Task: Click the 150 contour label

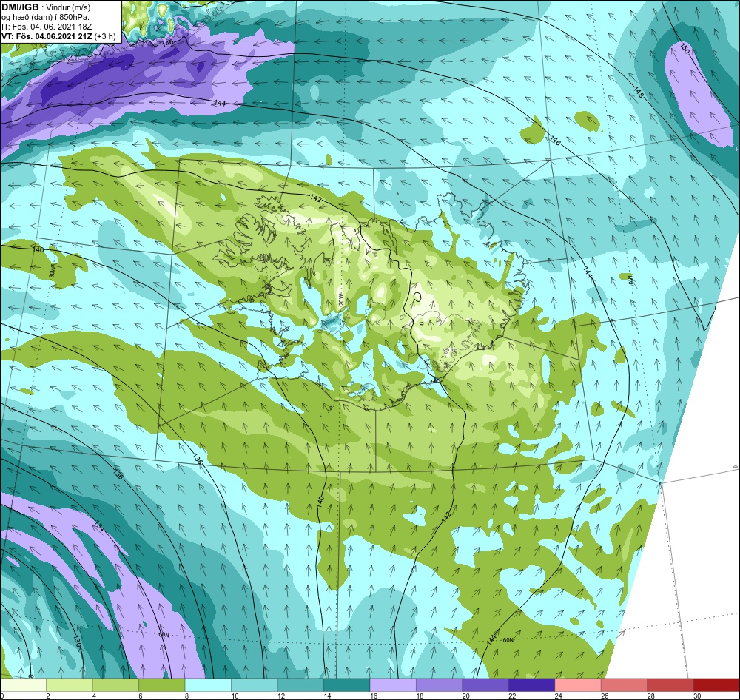Action: click(x=684, y=47)
